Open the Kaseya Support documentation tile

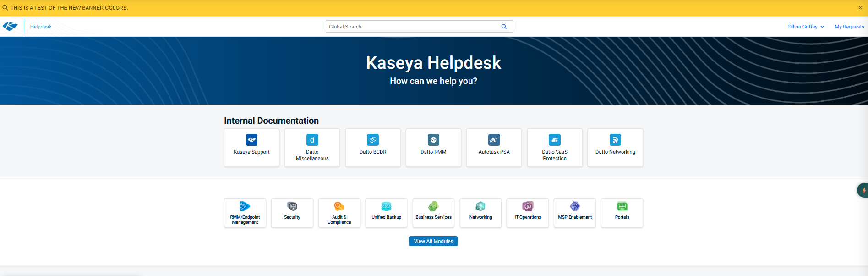(x=251, y=147)
